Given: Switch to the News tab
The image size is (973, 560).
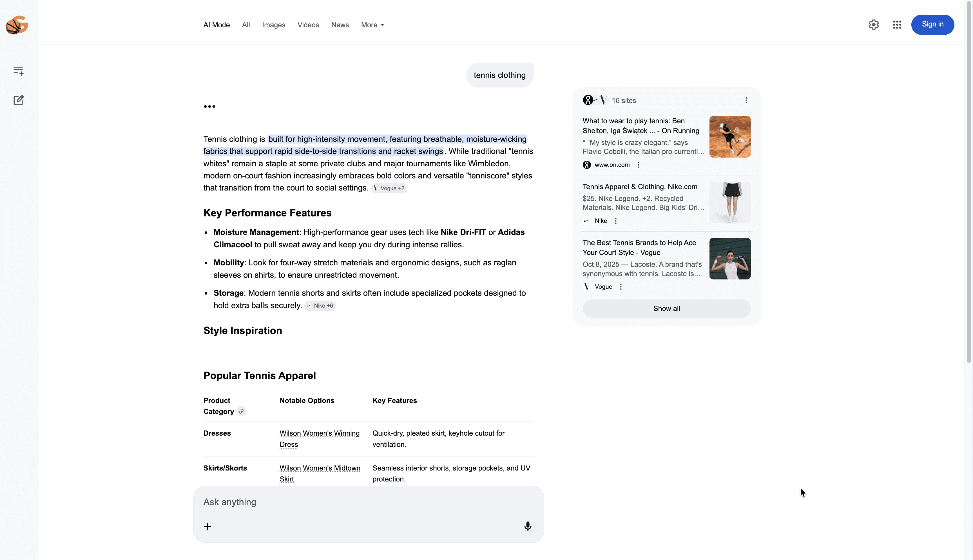Looking at the screenshot, I should [340, 24].
